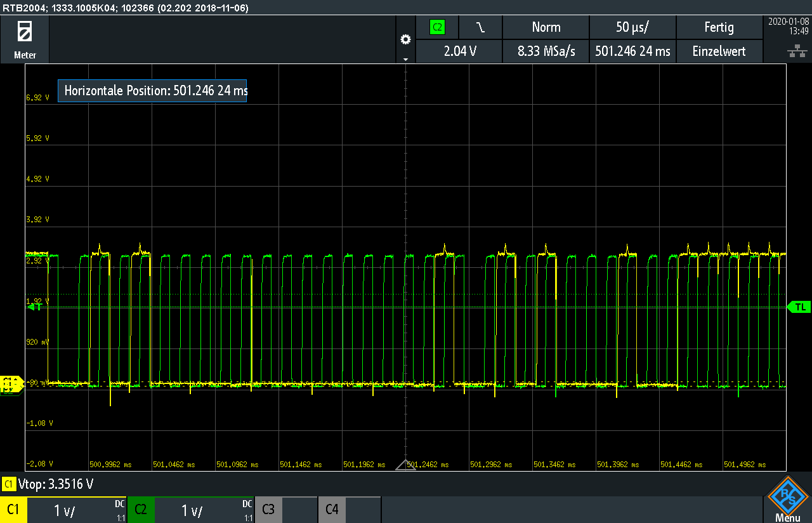Screen dimensions: 812x523
Task: Click the settings gear icon
Action: pos(405,40)
